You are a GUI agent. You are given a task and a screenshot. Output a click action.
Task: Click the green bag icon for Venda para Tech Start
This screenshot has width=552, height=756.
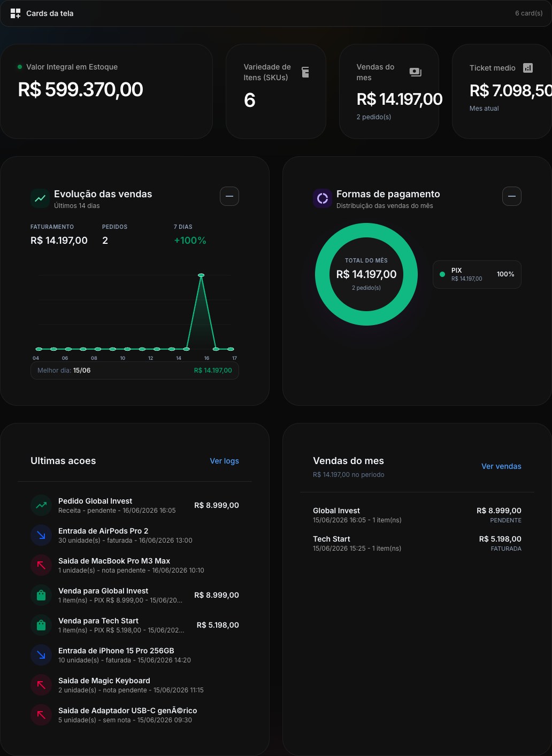[41, 625]
